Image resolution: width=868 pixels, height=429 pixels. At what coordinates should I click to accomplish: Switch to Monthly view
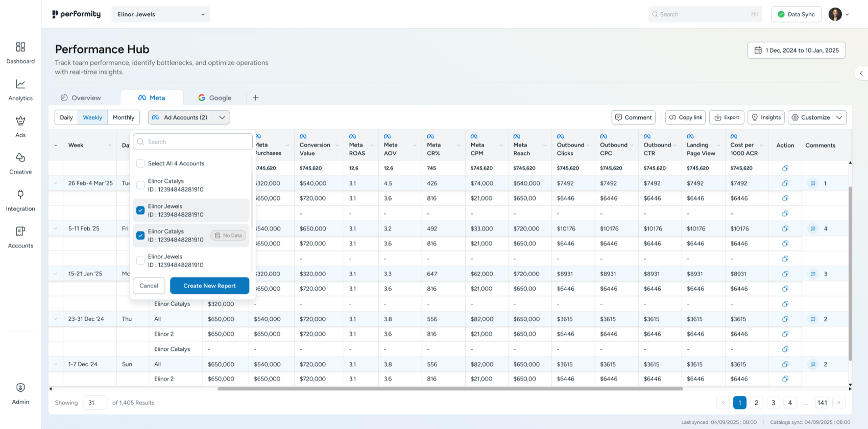pos(124,117)
